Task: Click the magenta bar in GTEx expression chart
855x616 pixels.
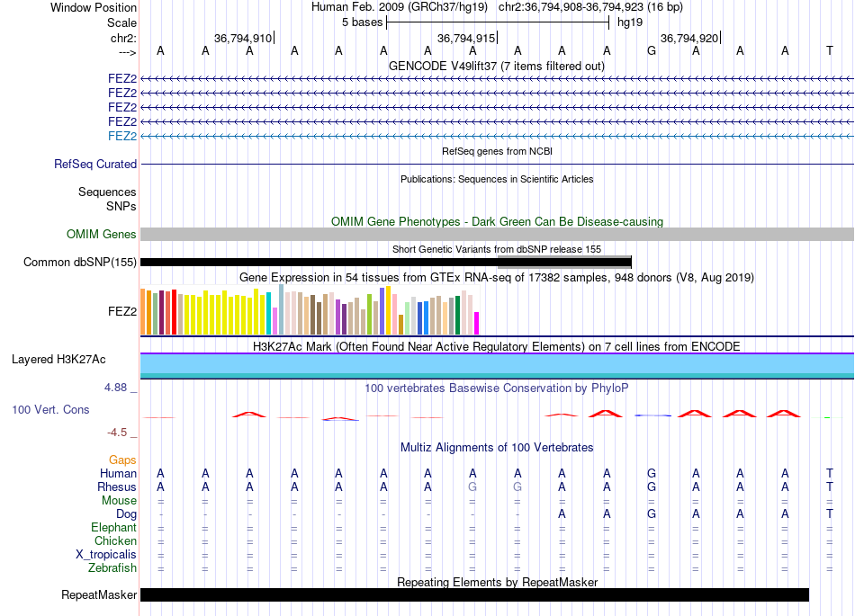Action: [x=476, y=323]
